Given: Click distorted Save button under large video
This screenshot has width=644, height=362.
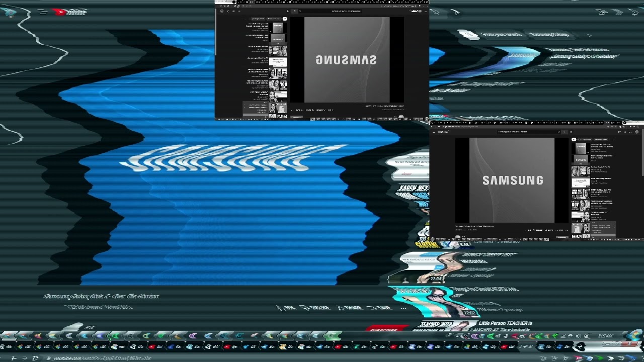Looking at the screenshot, I should [x=380, y=308].
